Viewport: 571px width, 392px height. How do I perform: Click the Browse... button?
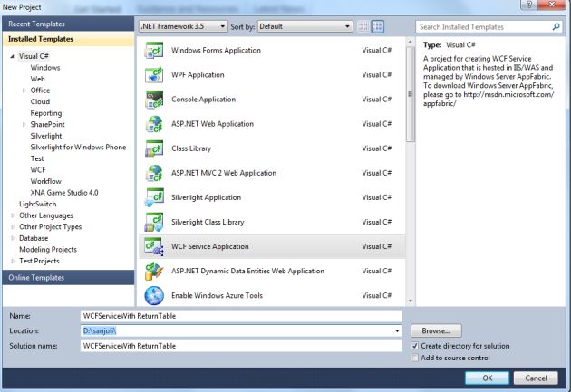(436, 331)
